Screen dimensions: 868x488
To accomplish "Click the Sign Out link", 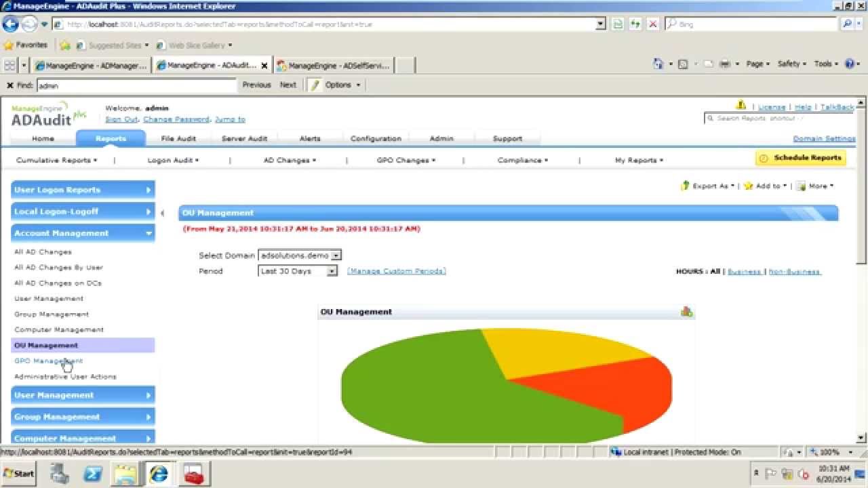I will tap(122, 119).
